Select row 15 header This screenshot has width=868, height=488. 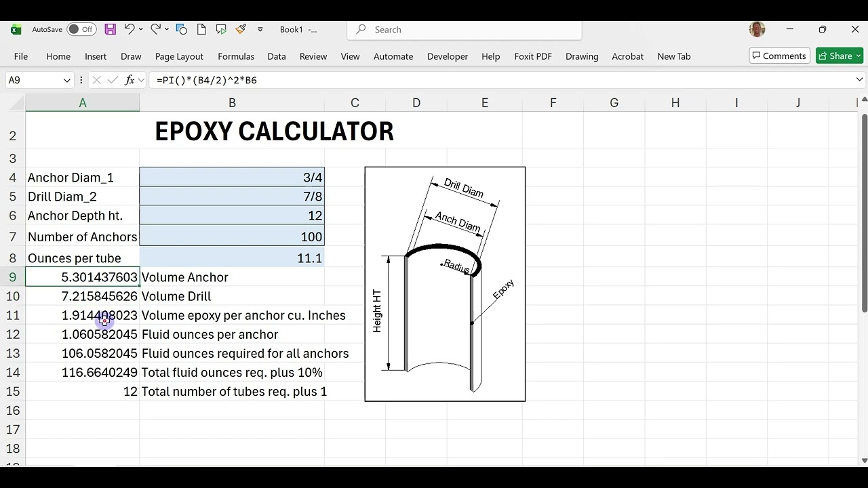click(x=13, y=391)
